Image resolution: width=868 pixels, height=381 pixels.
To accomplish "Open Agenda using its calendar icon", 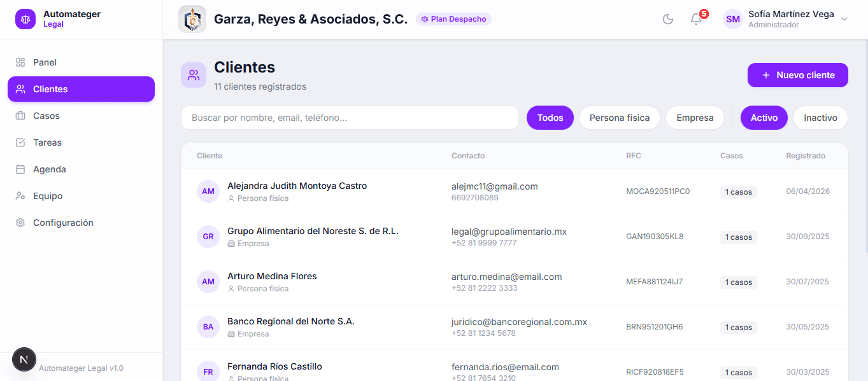I will click(20, 169).
